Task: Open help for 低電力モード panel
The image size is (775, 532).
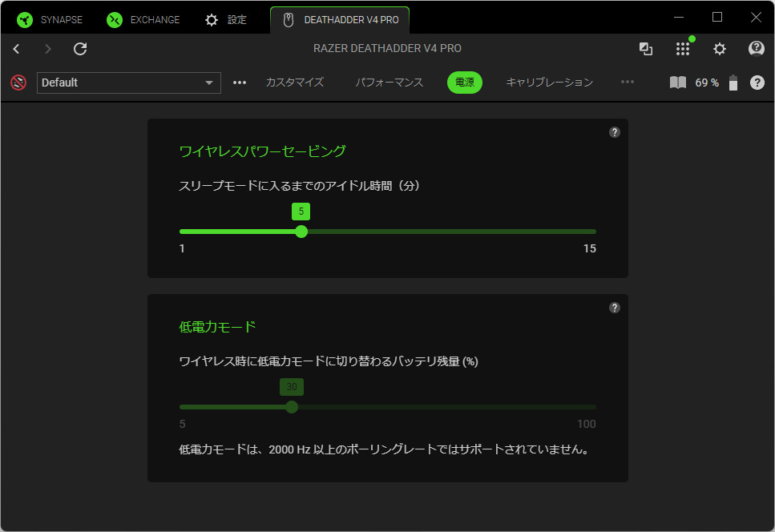Action: tap(615, 308)
